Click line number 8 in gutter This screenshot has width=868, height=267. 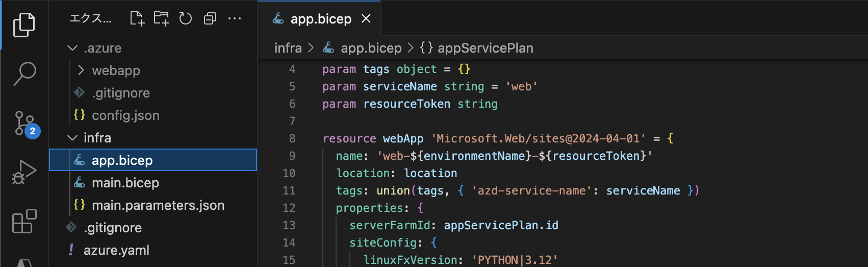(292, 138)
